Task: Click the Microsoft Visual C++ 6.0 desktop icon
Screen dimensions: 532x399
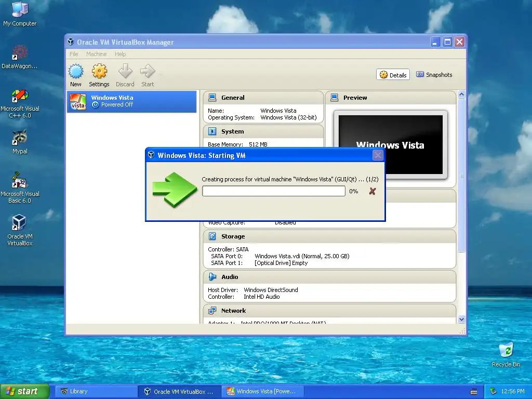Action: 20,96
